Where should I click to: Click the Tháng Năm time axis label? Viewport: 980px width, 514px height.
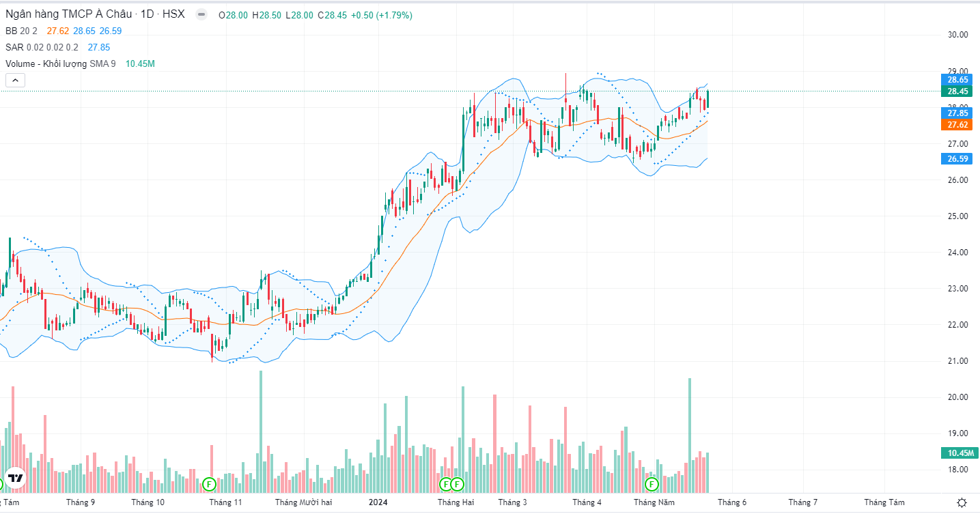click(x=654, y=502)
